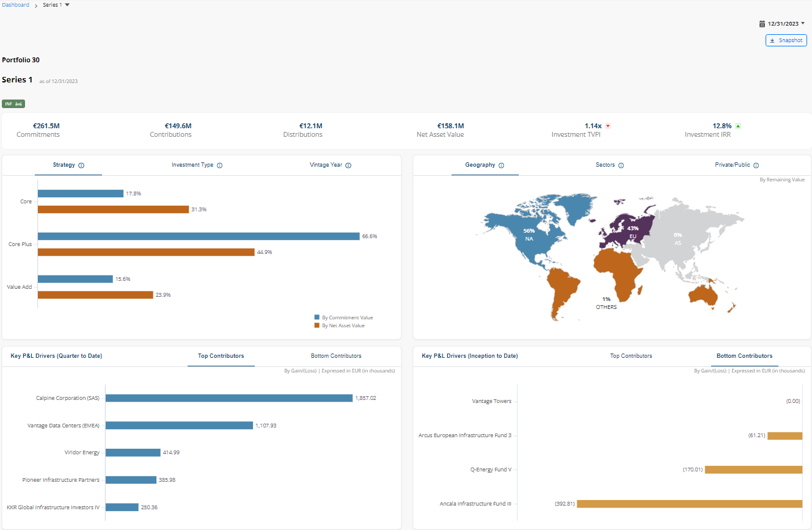Toggle the green indicator beside Investment IRR
Screen dimensions: 812x530
tap(737, 126)
